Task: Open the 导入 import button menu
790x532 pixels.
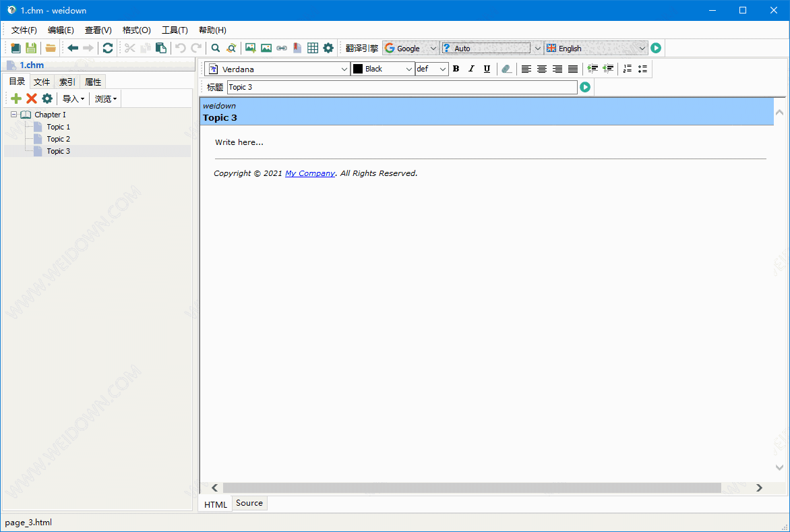Action: [x=73, y=98]
